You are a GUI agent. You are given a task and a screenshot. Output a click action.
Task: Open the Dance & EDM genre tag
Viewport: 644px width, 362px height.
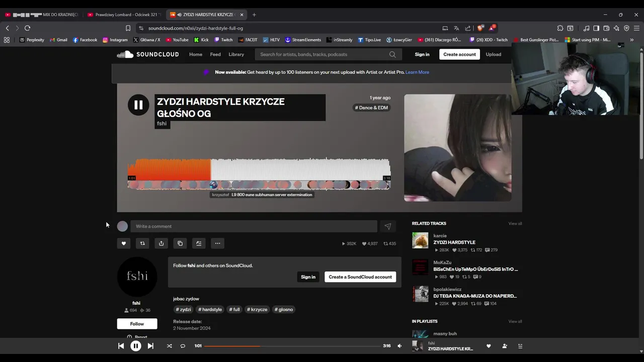point(371,108)
